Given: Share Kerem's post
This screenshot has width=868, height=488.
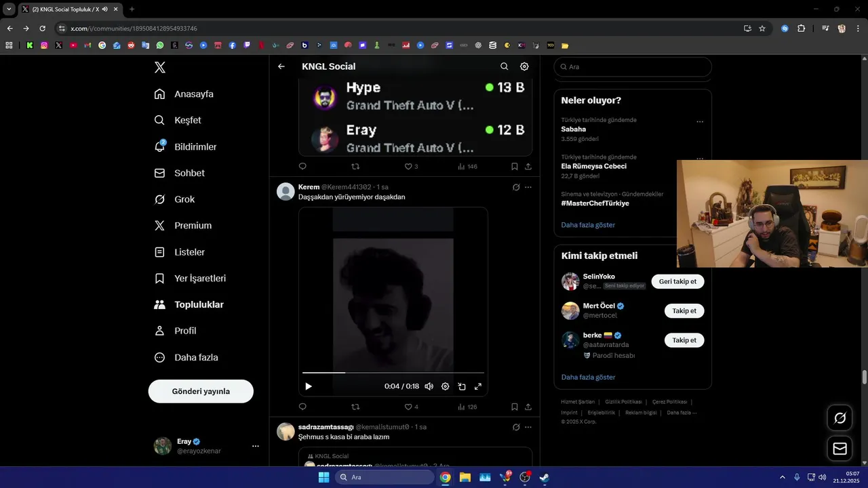Looking at the screenshot, I should pos(528,407).
